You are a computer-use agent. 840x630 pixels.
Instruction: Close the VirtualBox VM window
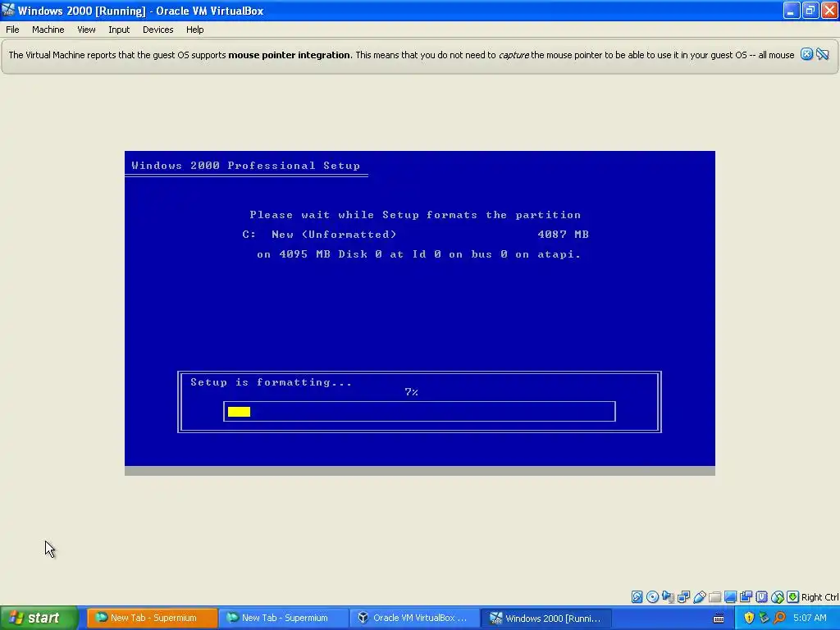click(829, 10)
